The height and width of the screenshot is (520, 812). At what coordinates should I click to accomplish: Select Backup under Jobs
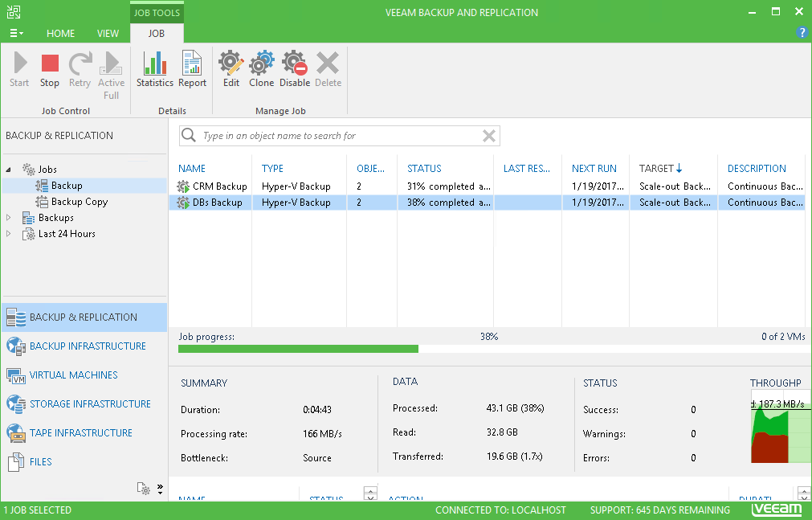pyautogui.click(x=67, y=186)
